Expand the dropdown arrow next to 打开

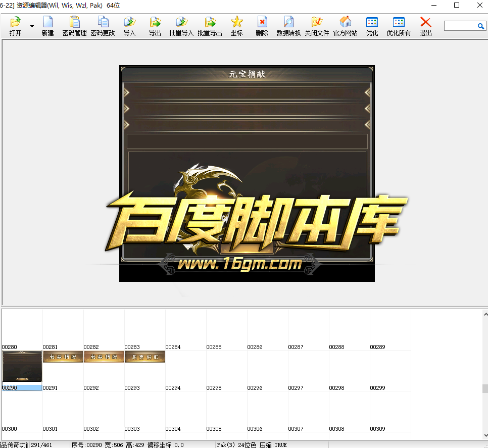tap(32, 26)
